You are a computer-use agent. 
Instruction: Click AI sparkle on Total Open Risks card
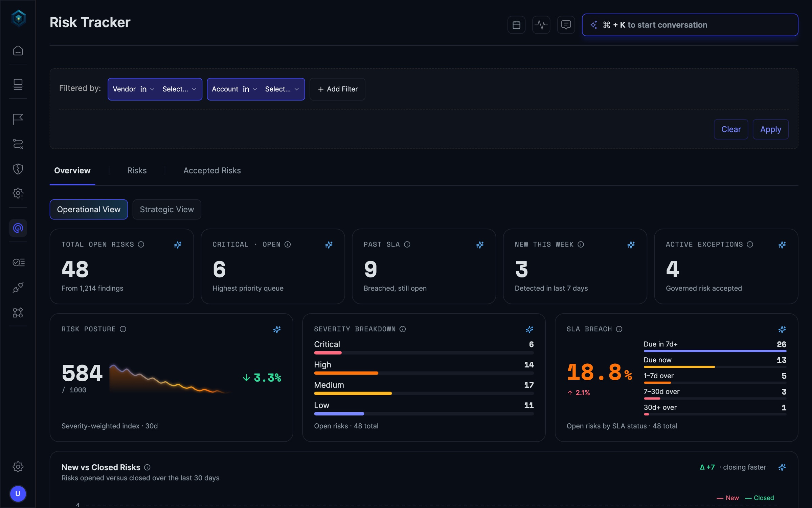click(x=178, y=245)
